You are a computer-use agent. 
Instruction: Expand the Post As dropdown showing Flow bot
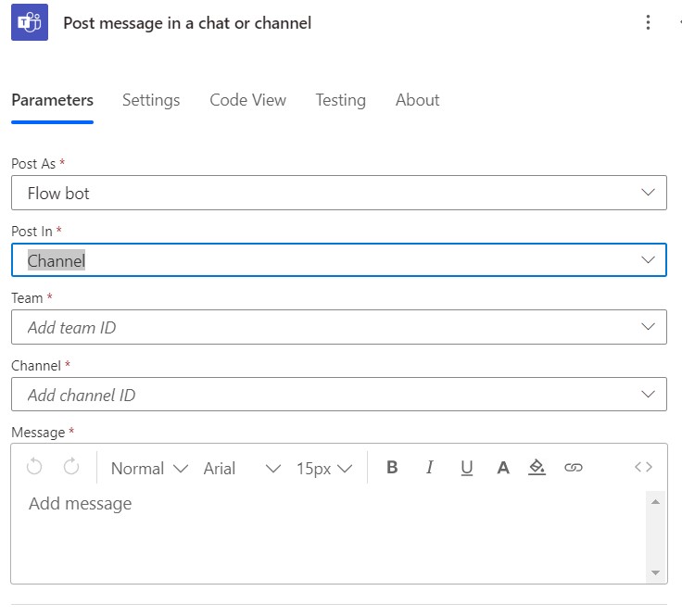339,193
